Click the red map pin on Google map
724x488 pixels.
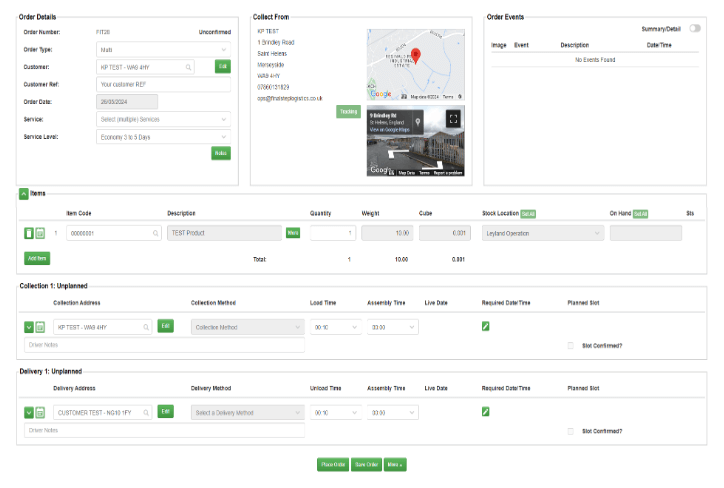click(416, 55)
